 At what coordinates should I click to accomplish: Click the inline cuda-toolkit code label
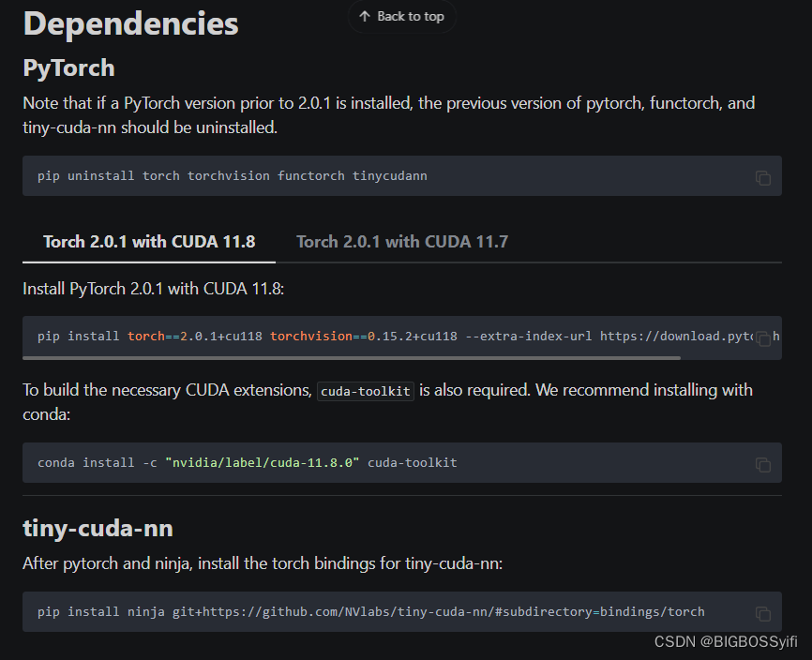(x=366, y=391)
